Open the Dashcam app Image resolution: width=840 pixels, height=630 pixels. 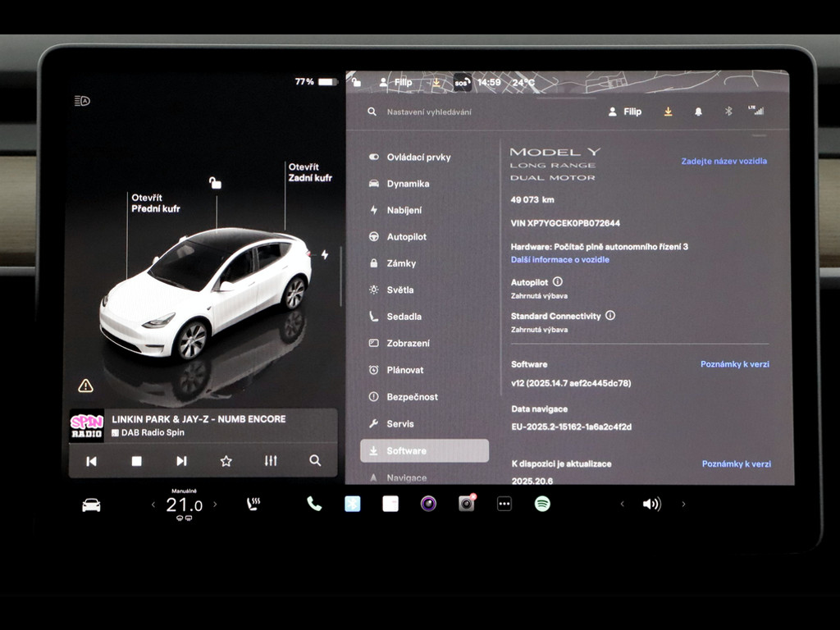point(467,503)
